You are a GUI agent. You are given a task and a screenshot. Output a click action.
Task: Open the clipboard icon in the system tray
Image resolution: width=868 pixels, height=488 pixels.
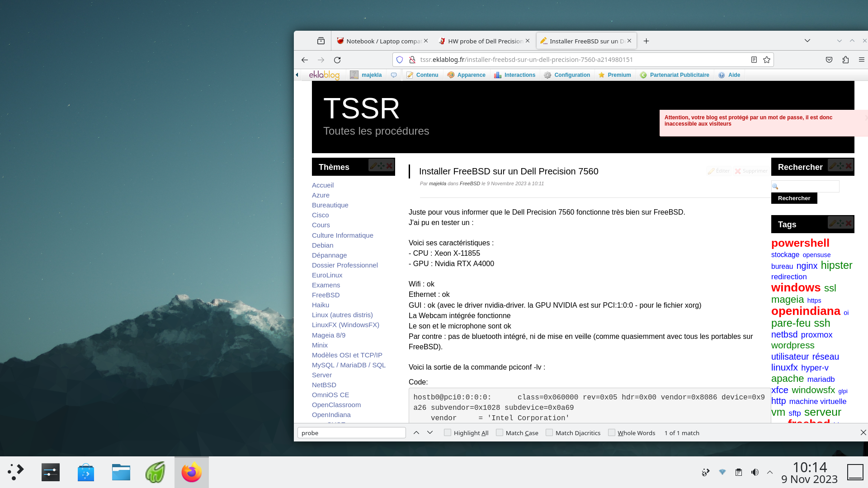pos(739,472)
